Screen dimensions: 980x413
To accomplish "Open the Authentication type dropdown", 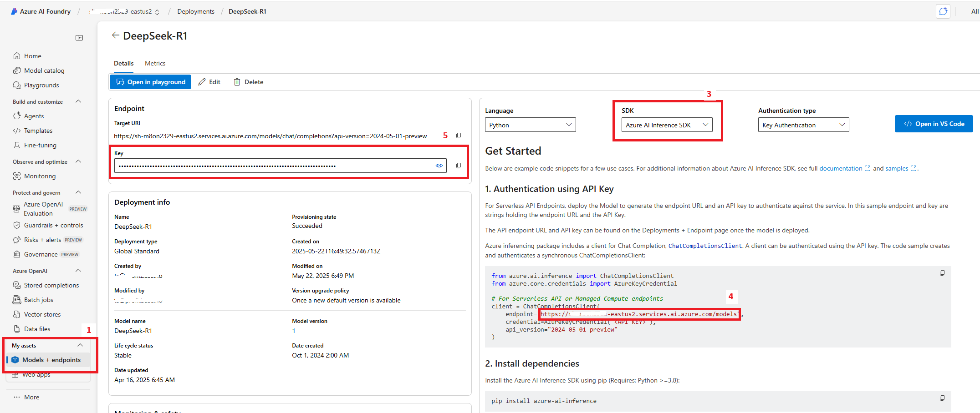I will pyautogui.click(x=803, y=125).
